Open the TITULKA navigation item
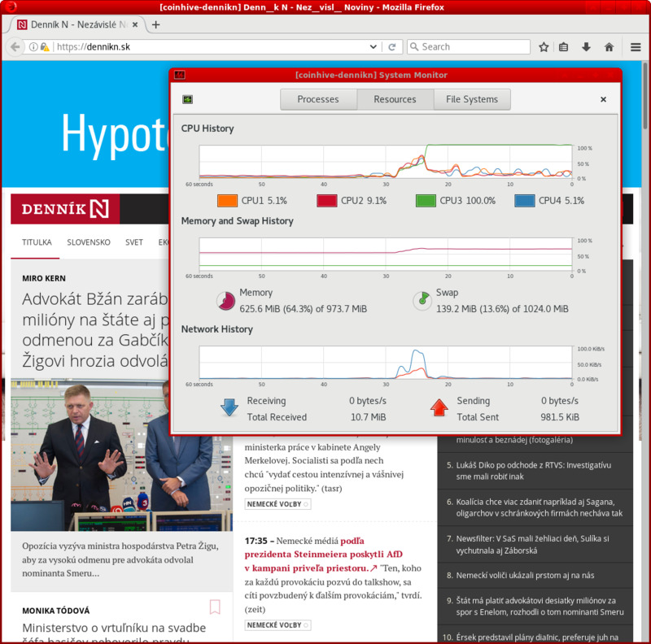The image size is (651, 644). [37, 242]
